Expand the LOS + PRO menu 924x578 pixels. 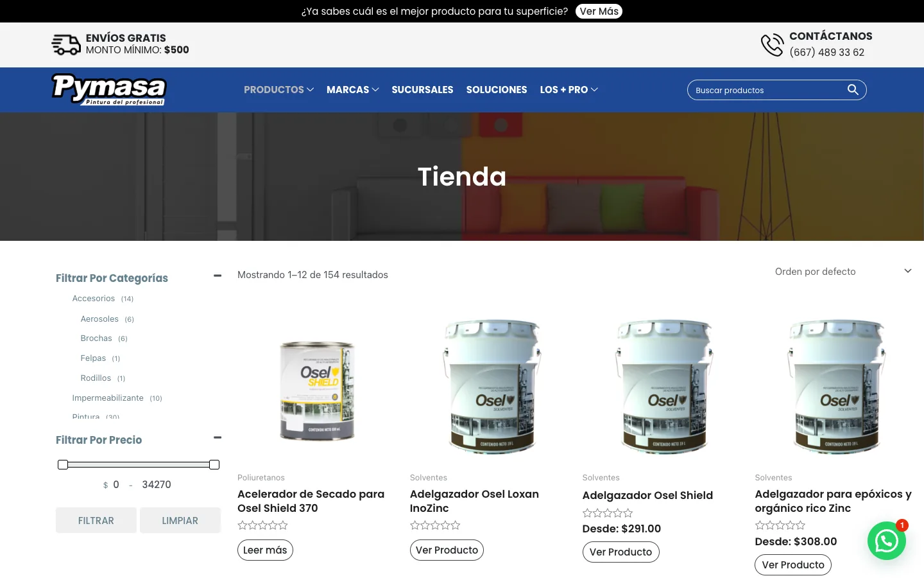point(569,90)
